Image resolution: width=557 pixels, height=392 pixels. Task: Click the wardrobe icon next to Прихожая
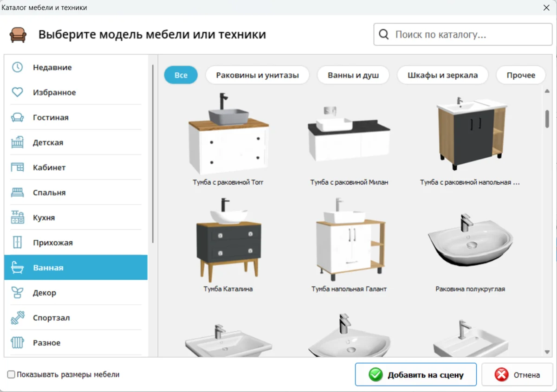[x=17, y=243]
